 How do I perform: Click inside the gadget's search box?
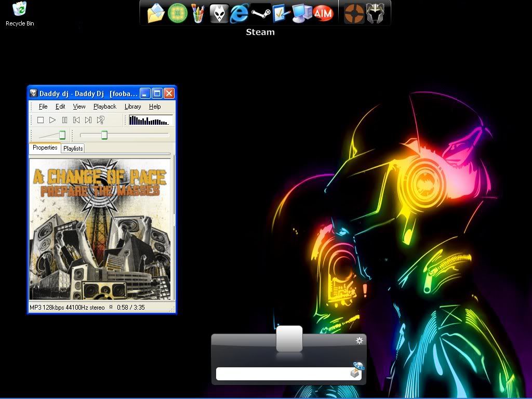pos(286,374)
